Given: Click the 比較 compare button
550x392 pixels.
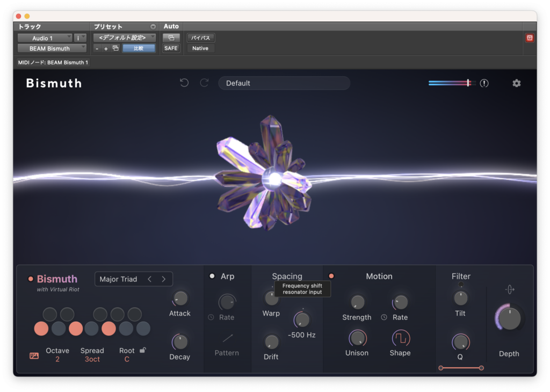Looking at the screenshot, I should click(139, 48).
